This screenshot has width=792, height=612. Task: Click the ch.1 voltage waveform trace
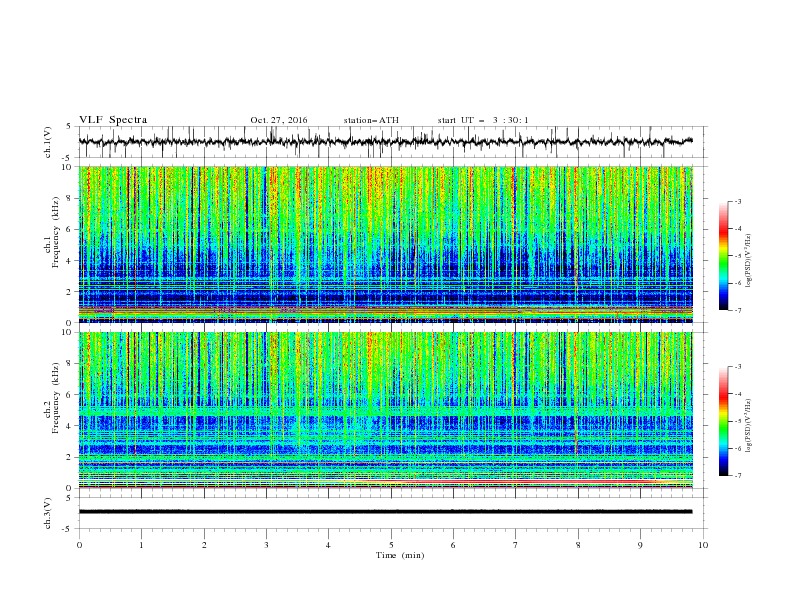click(x=386, y=141)
